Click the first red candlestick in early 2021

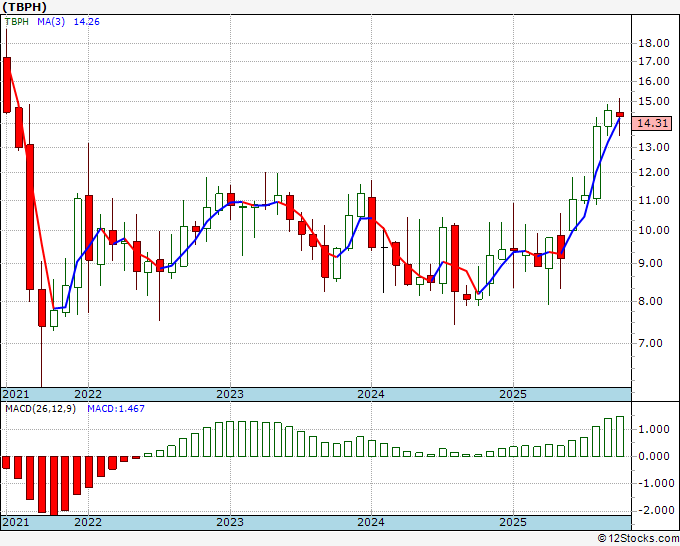point(7,84)
